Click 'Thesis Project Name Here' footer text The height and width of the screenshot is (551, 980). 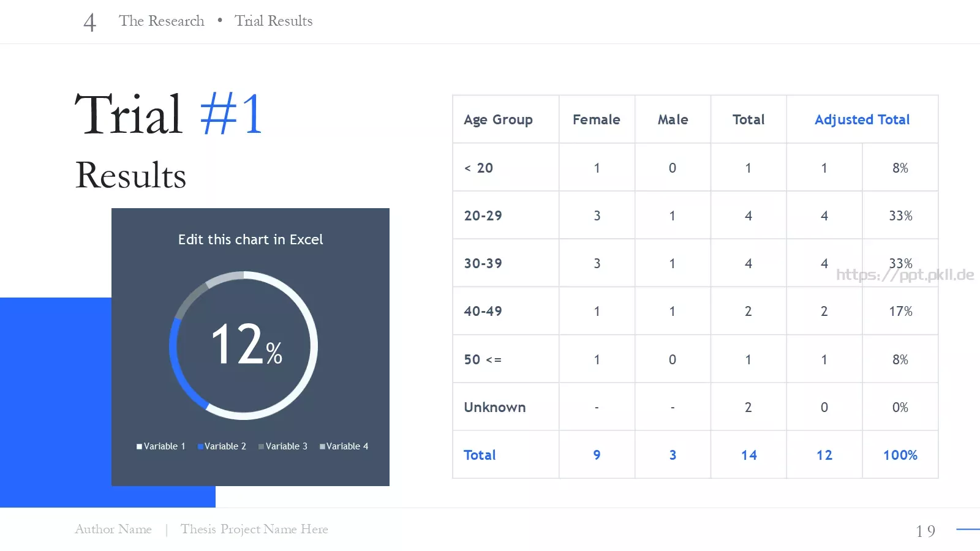coord(254,529)
